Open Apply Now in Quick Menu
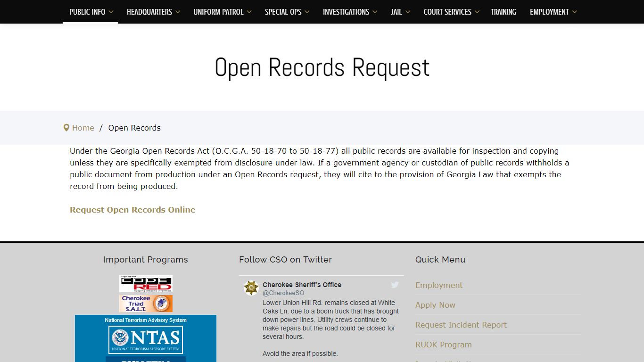This screenshot has width=644, height=362. point(435,305)
